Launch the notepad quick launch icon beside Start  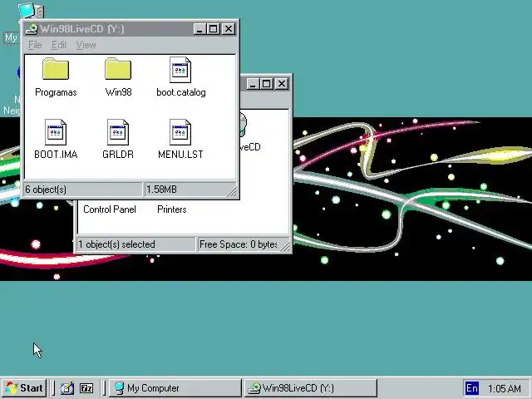click(x=66, y=388)
